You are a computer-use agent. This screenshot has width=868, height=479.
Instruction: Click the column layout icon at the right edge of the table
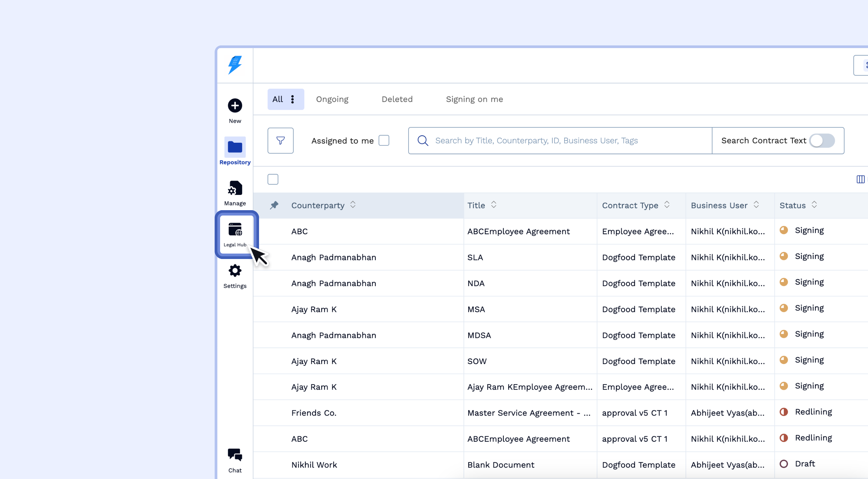(860, 179)
